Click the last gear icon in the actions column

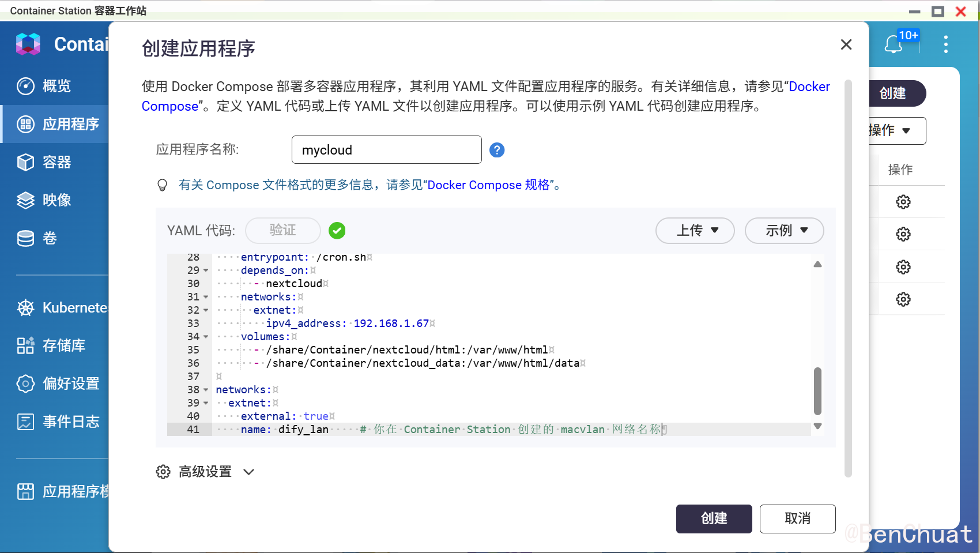pos(903,299)
